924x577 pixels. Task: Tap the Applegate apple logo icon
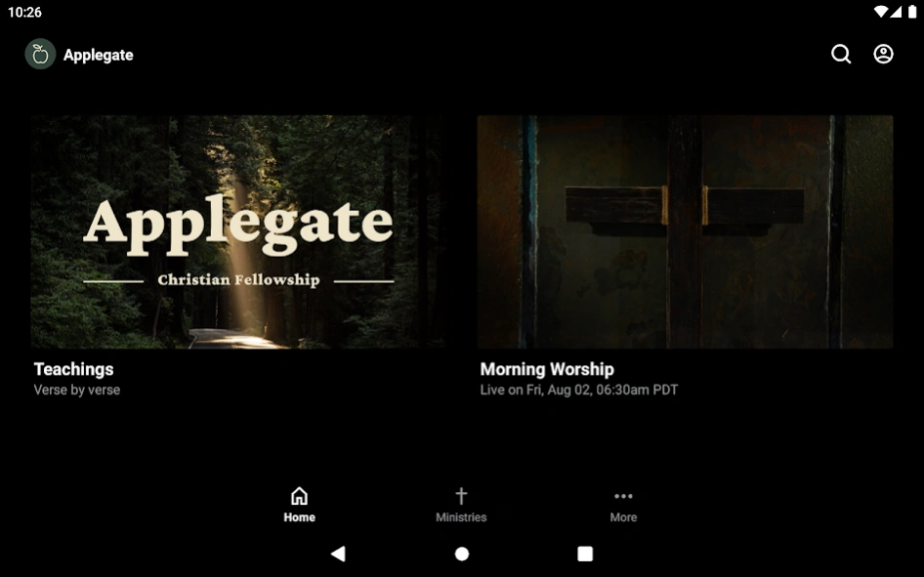click(40, 54)
